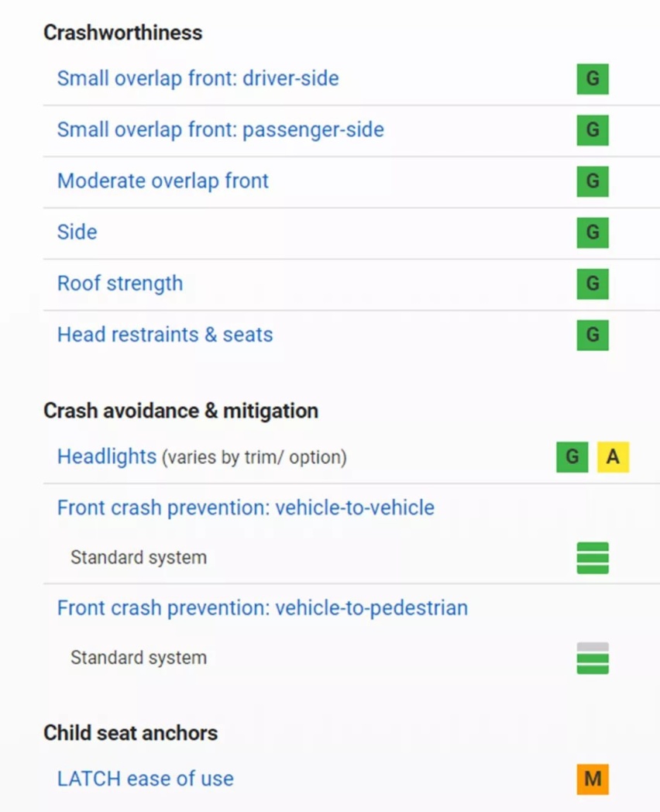Open the Headlights details link
The width and height of the screenshot is (660, 812).
[x=107, y=457]
